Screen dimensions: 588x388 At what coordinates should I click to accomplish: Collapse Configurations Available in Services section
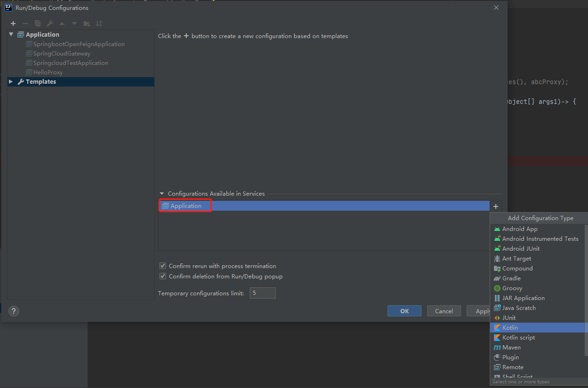tap(162, 194)
